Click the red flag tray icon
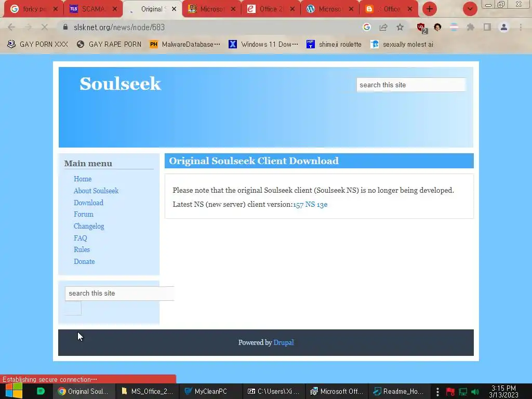 [450, 392]
